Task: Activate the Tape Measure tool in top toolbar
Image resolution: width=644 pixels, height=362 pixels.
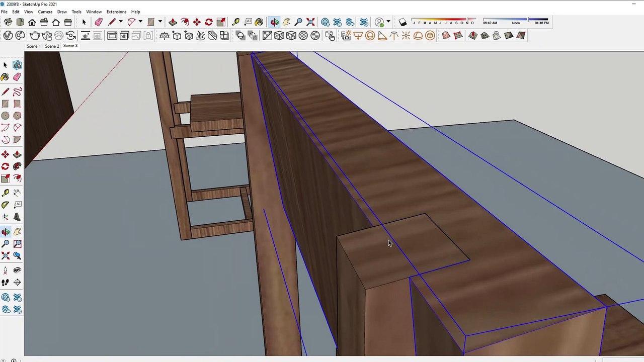Action: (x=235, y=22)
